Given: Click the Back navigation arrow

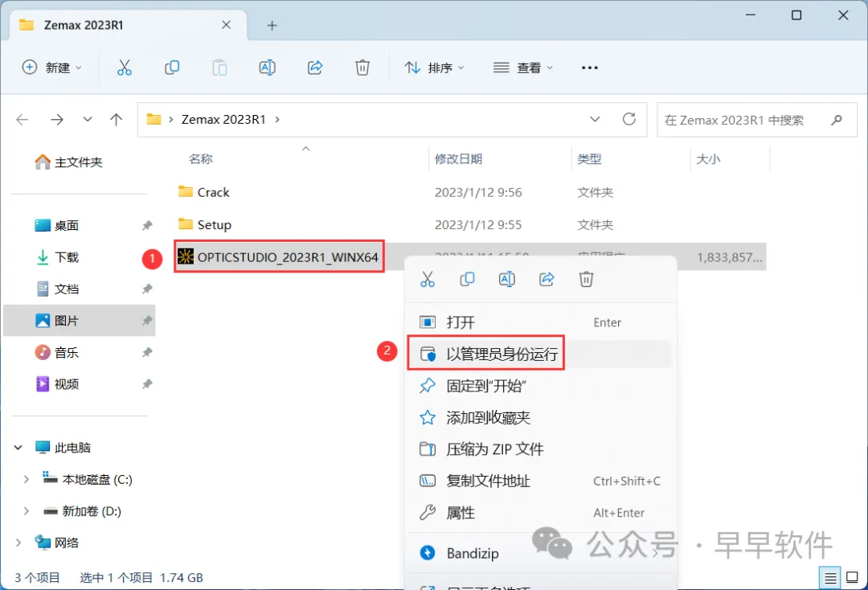Looking at the screenshot, I should [x=23, y=120].
